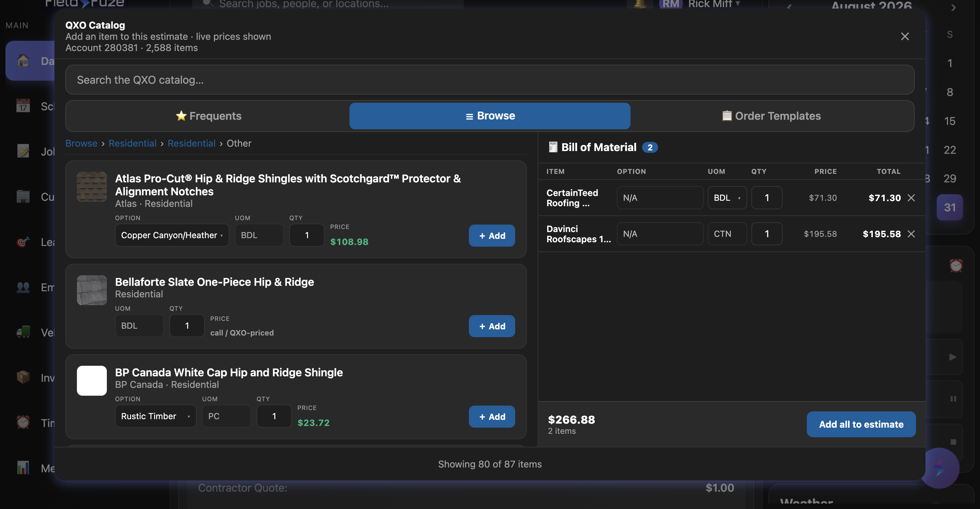This screenshot has width=980, height=509.
Task: Go to next month in background calendar
Action: pyautogui.click(x=953, y=7)
